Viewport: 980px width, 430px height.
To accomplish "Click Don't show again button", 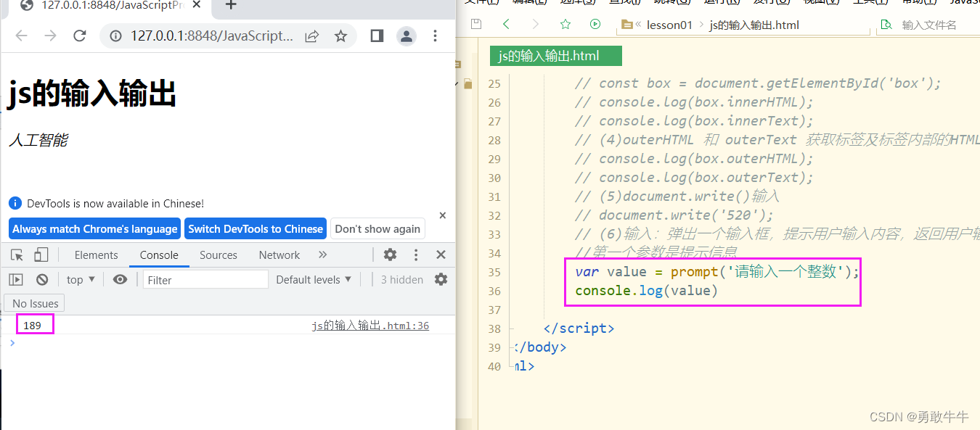I will [x=377, y=228].
